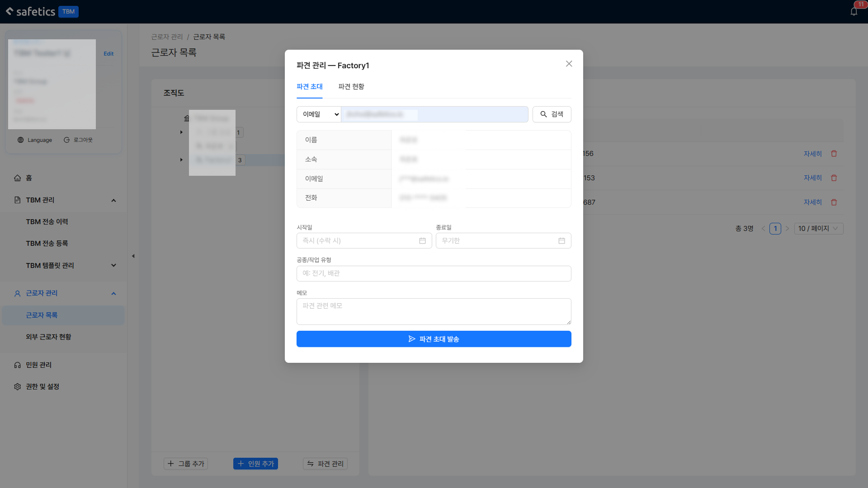Delete the row ending 687 with trash icon

coord(834,202)
